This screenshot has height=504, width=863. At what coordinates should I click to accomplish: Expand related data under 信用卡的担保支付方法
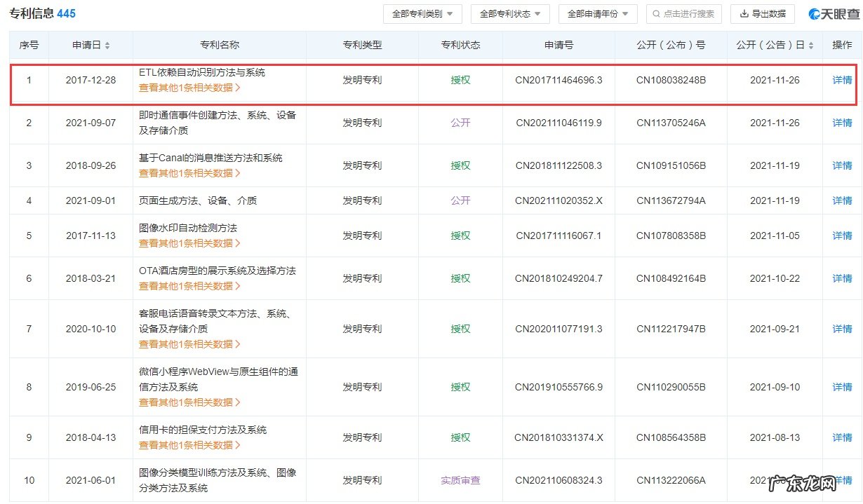click(189, 445)
